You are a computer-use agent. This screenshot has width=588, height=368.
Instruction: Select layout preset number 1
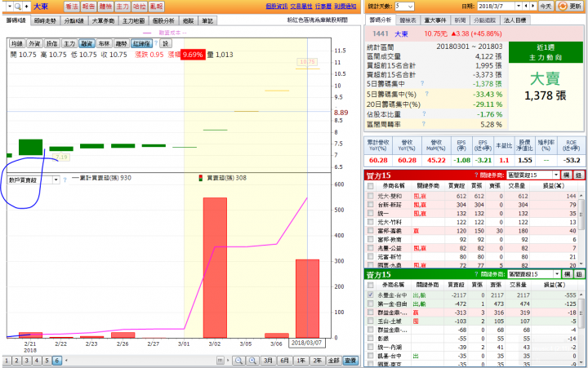coord(7,361)
